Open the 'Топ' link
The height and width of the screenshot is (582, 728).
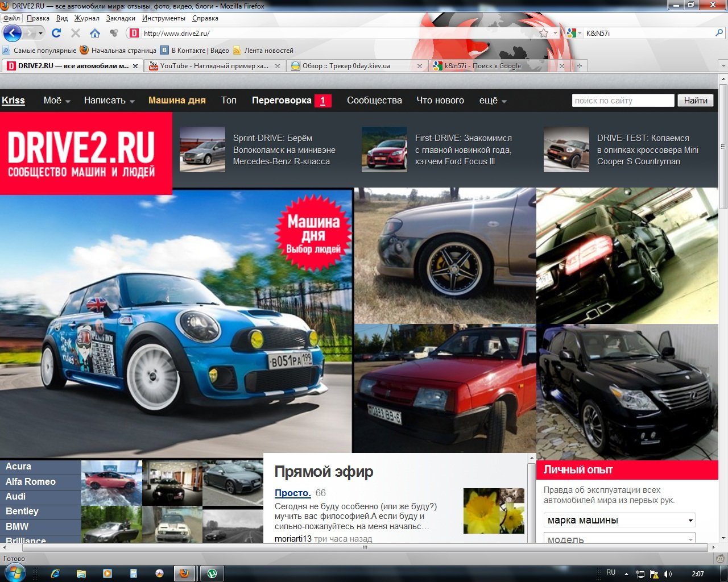(229, 101)
